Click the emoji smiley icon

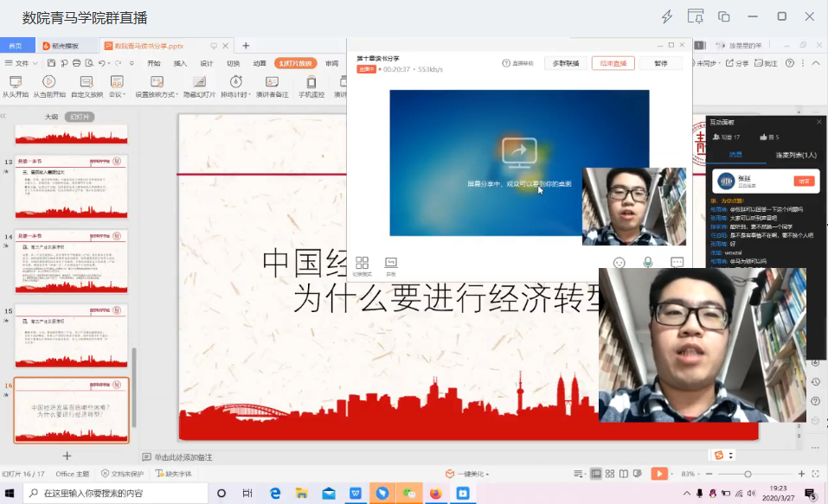[619, 262]
